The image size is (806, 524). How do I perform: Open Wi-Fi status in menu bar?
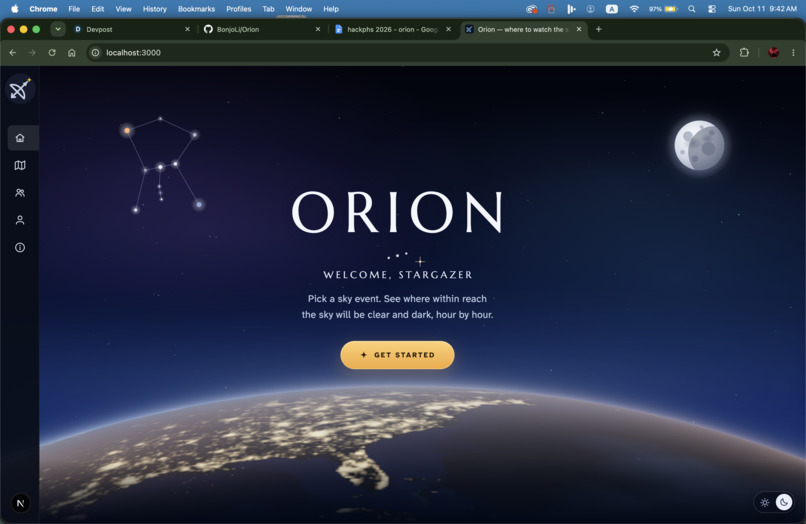pyautogui.click(x=634, y=9)
